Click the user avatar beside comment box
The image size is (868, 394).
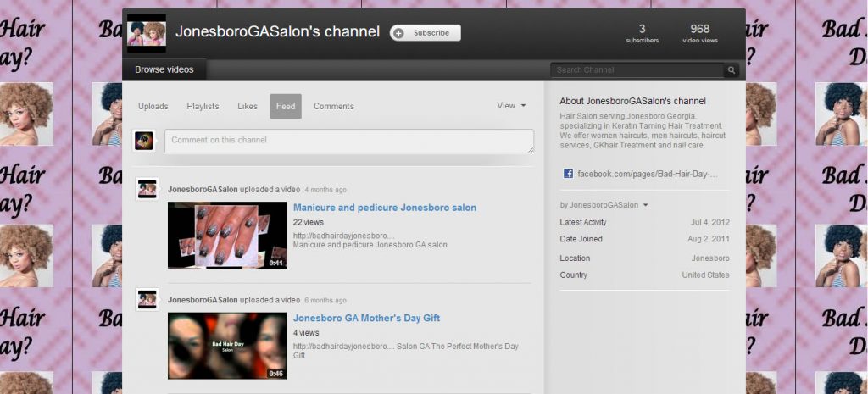144,141
